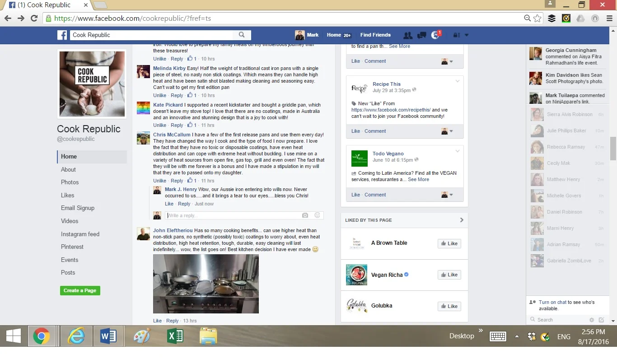This screenshot has height=364, width=617.
Task: Click See More on the Todo Vegano post
Action: pyautogui.click(x=418, y=179)
